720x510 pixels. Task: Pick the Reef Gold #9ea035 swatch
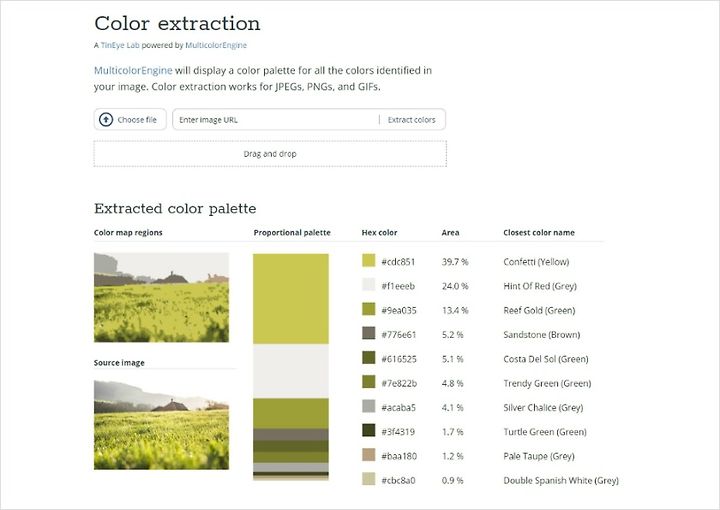click(x=368, y=310)
